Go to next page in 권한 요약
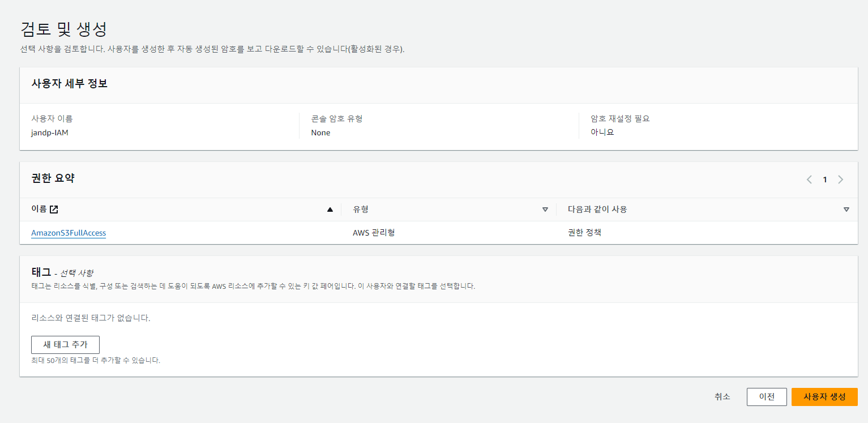The width and height of the screenshot is (868, 423). click(x=840, y=180)
